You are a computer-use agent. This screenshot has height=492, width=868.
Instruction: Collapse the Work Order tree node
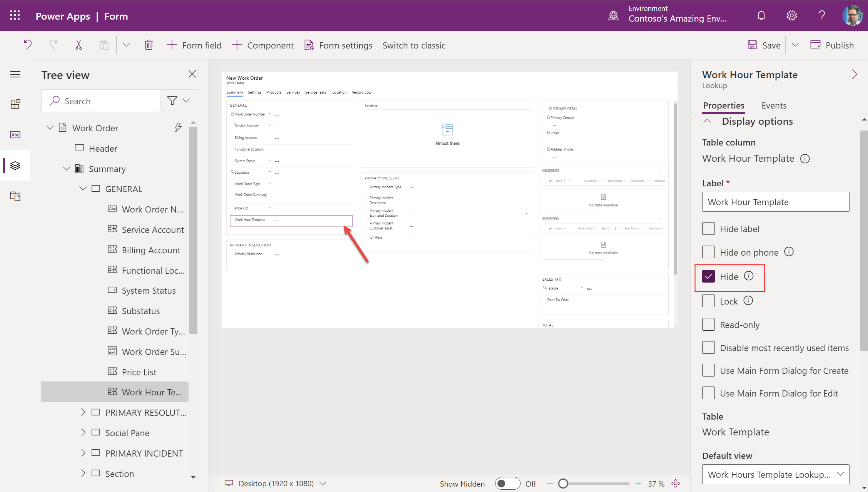pyautogui.click(x=50, y=128)
